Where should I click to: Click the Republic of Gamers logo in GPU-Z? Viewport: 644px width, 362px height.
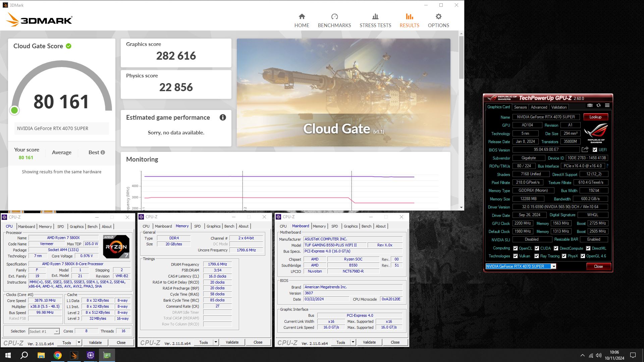pos(596,133)
